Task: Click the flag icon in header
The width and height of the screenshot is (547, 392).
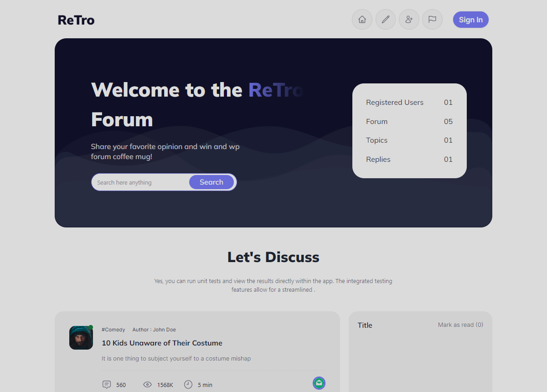Action: pos(432,20)
